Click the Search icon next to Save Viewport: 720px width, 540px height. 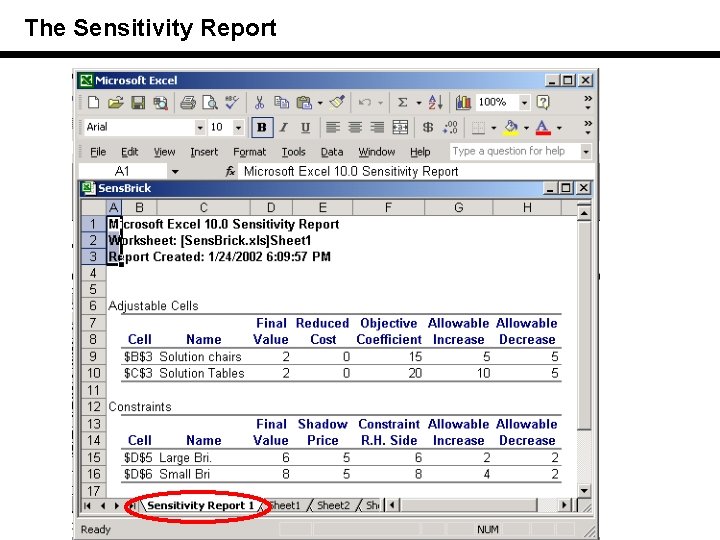click(160, 102)
